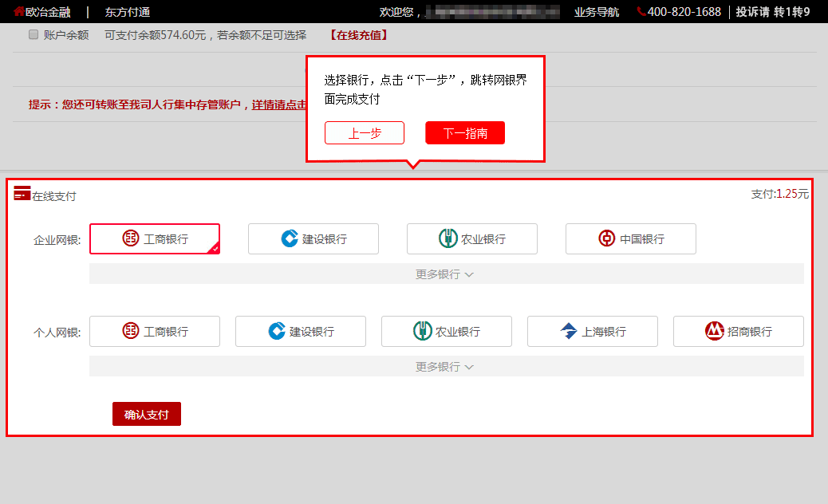Viewport: 828px width, 504px height.
Task: Expand 更多银行 under personal banking
Action: [445, 367]
